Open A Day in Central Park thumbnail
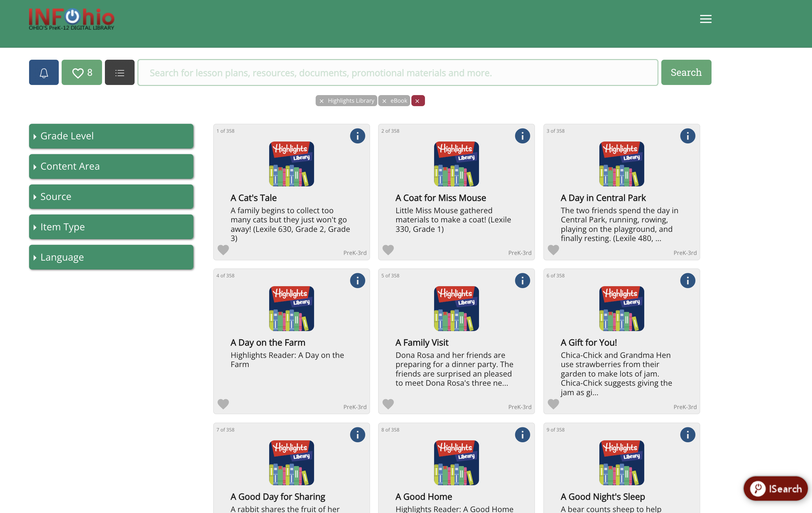Image resolution: width=812 pixels, height=513 pixels. [x=621, y=164]
